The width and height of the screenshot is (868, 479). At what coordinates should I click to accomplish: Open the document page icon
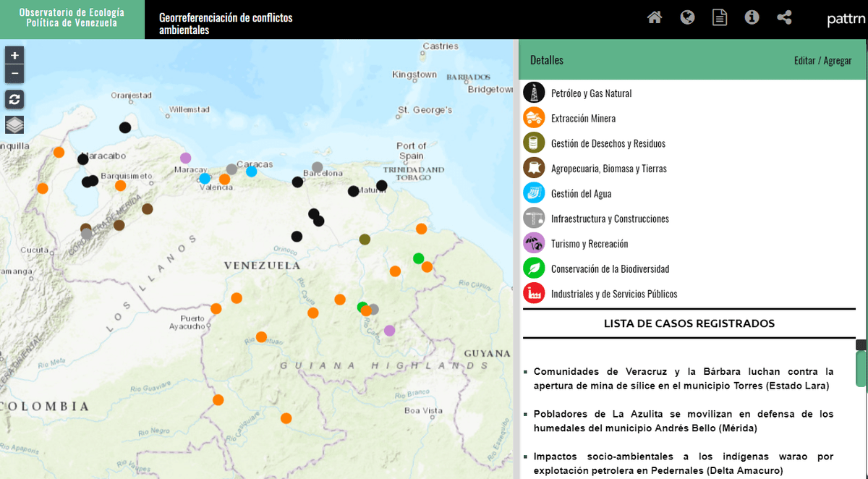pos(719,17)
